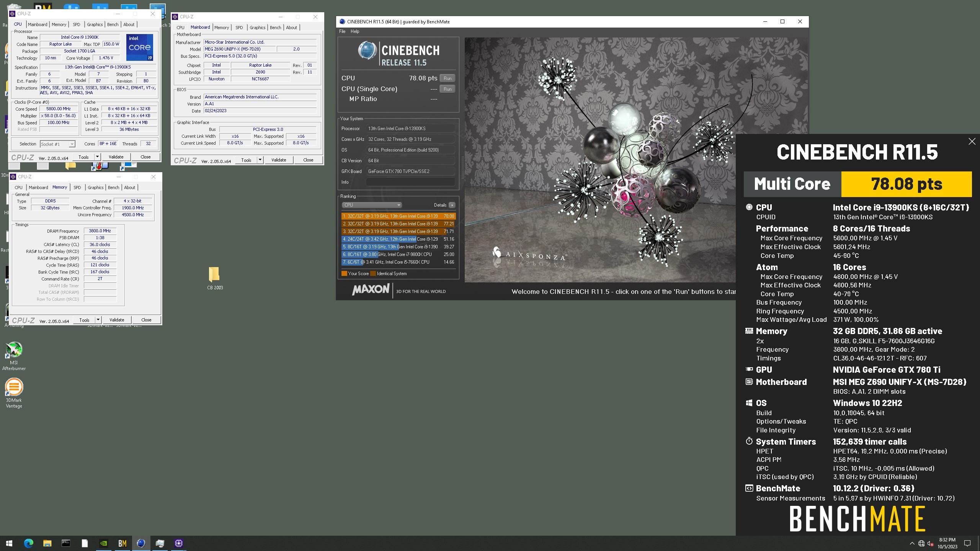Open the MSI Afterburner desktop shortcut

(x=14, y=356)
